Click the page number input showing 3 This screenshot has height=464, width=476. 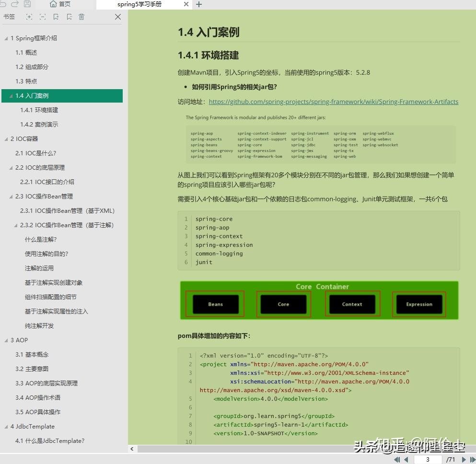pos(427,459)
